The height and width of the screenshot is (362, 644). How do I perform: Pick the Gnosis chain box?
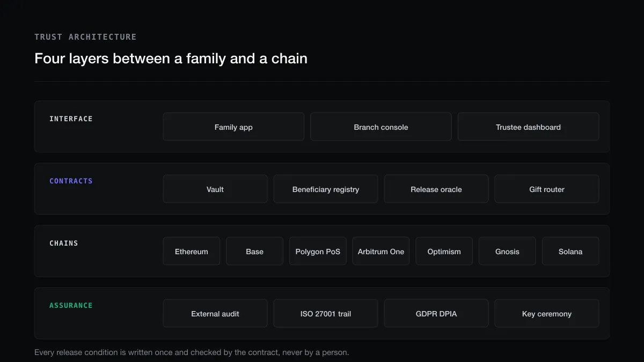pyautogui.click(x=507, y=252)
